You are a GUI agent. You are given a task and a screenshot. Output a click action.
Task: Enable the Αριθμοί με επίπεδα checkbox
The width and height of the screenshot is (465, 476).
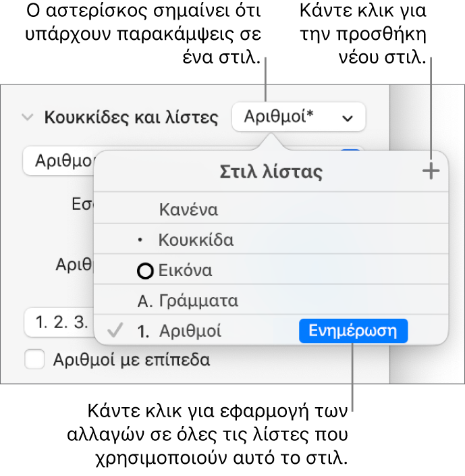(x=34, y=359)
